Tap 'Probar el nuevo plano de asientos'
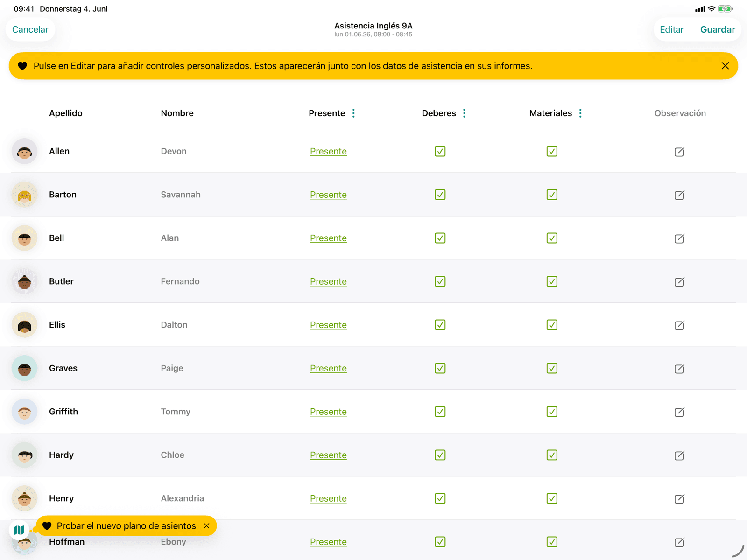747x560 pixels. [x=126, y=526]
